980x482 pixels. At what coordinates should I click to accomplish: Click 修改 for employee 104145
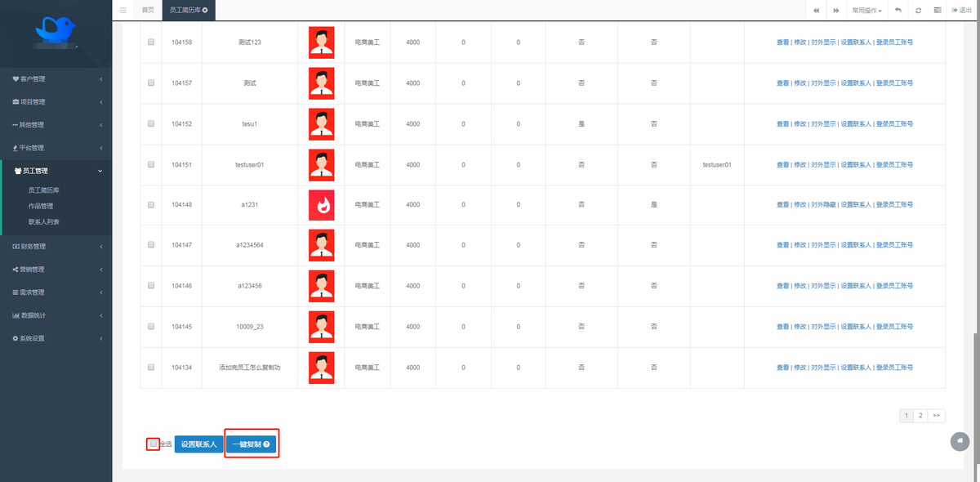tap(800, 326)
